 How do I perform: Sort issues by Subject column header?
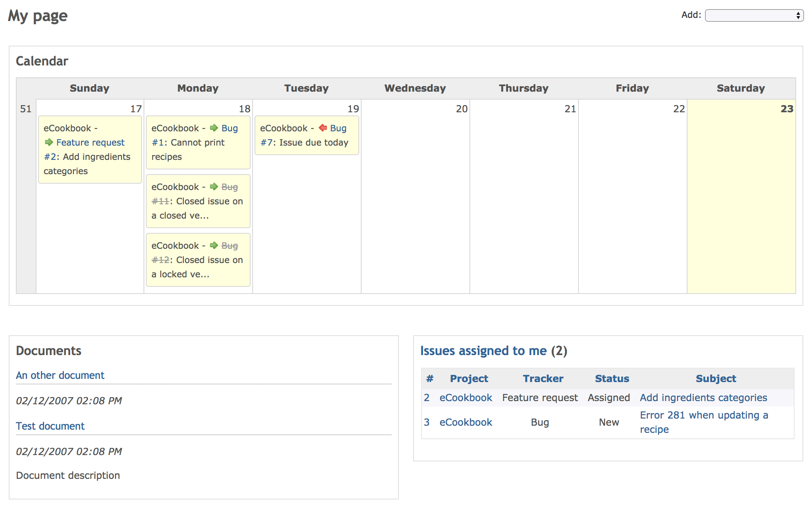click(716, 378)
